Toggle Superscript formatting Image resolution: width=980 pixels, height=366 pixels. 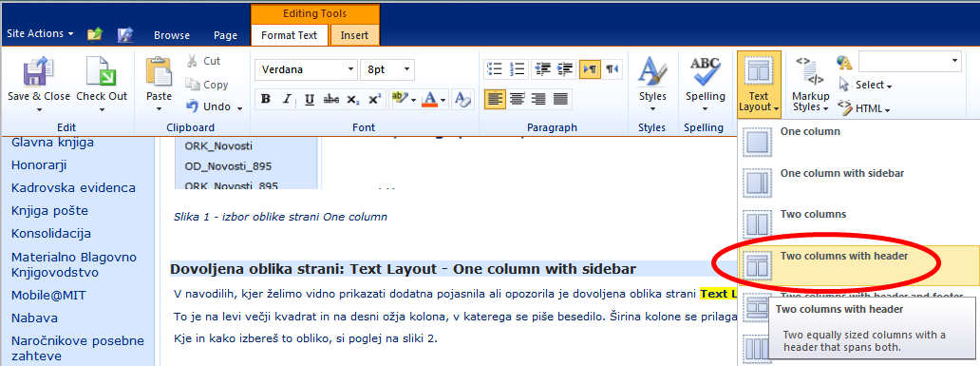point(374,99)
